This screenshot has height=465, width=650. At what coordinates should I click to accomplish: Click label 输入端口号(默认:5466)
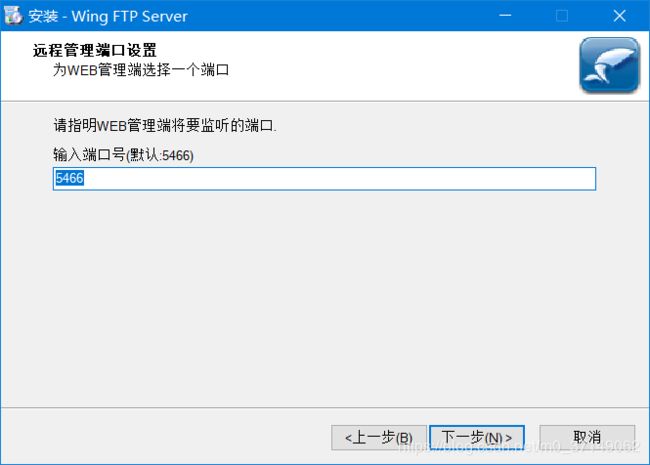[124, 155]
